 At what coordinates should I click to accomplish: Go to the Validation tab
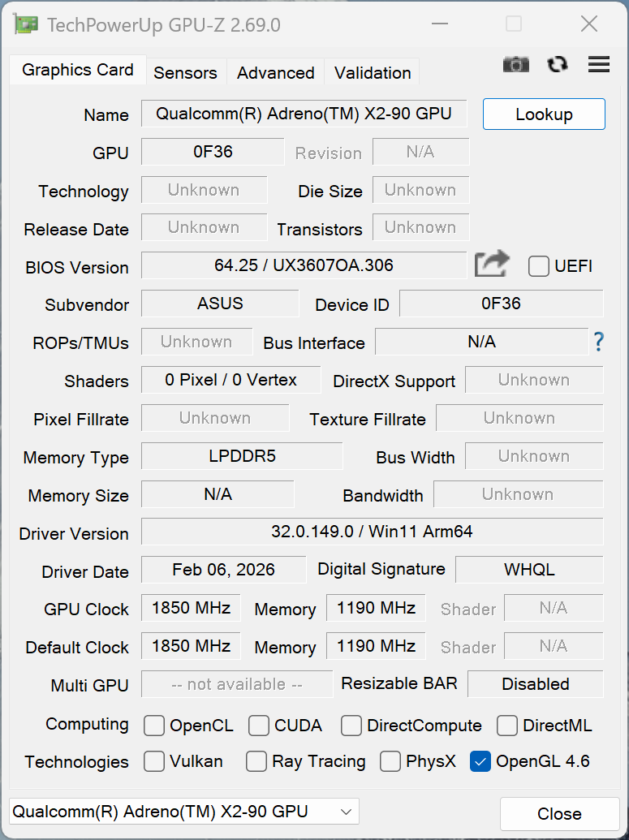(372, 73)
